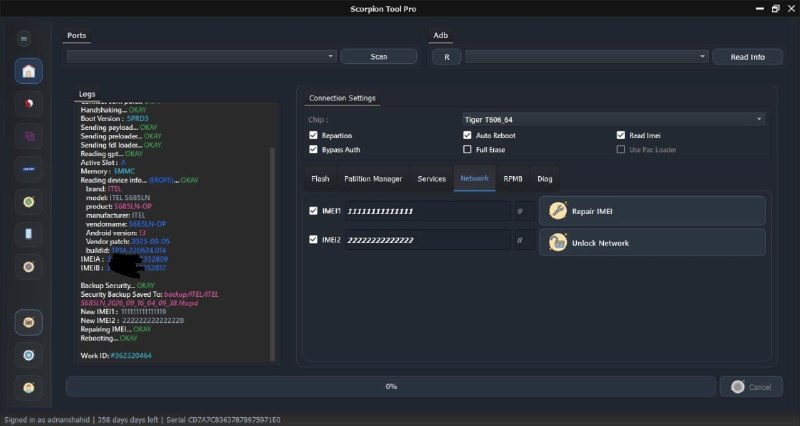
Task: Open the RPMB tab
Action: tap(513, 179)
